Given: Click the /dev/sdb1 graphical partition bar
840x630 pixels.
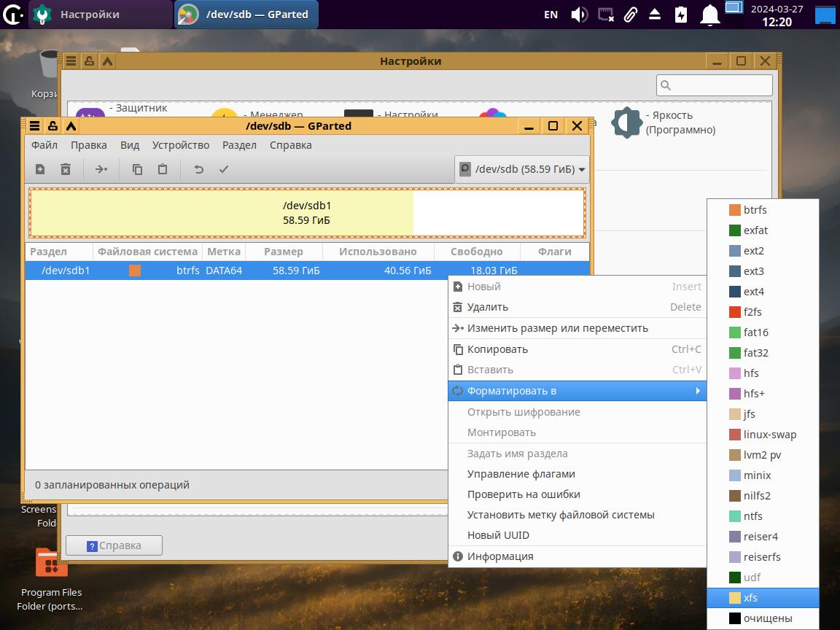Looking at the screenshot, I should coord(306,213).
